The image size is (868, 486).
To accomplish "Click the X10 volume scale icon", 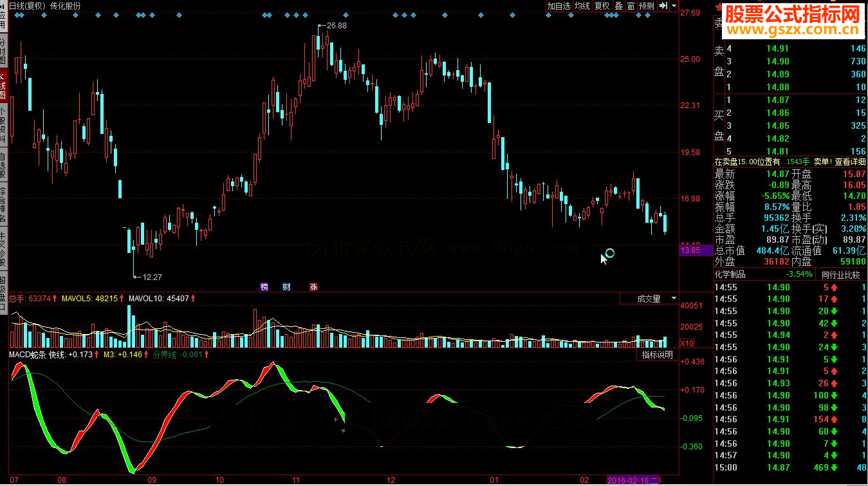I will tap(687, 343).
